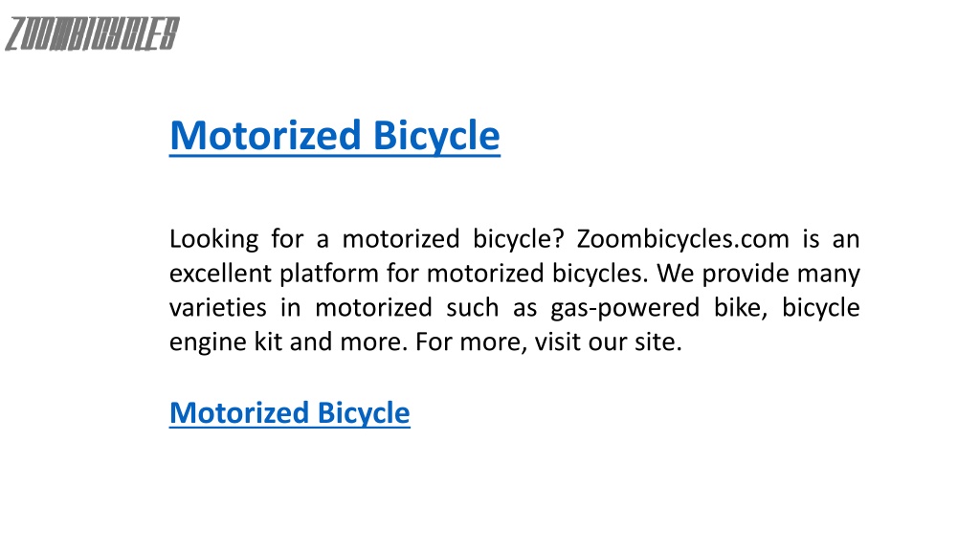Click 'bicycle?' in the first paragraph line
Screen dimensions: 980x551
tap(518, 240)
